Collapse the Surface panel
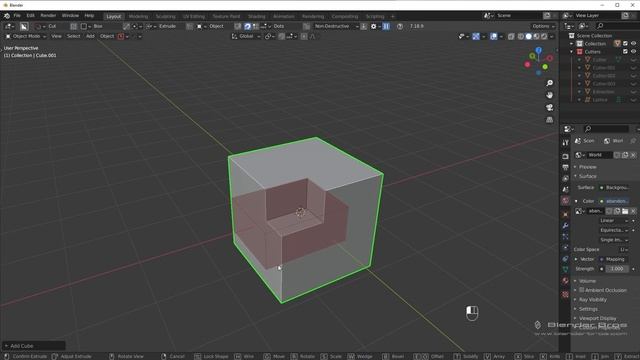The width and height of the screenshot is (640, 360). coord(587,176)
